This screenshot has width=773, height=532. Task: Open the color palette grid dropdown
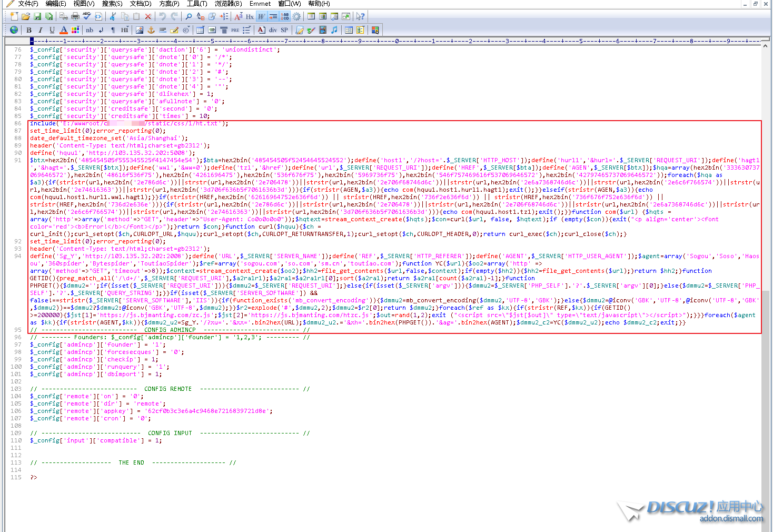(75, 30)
